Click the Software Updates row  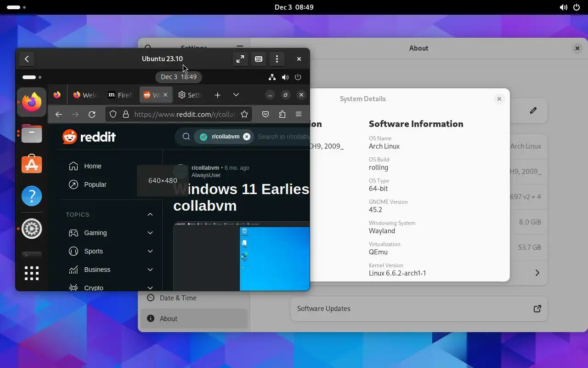click(419, 309)
